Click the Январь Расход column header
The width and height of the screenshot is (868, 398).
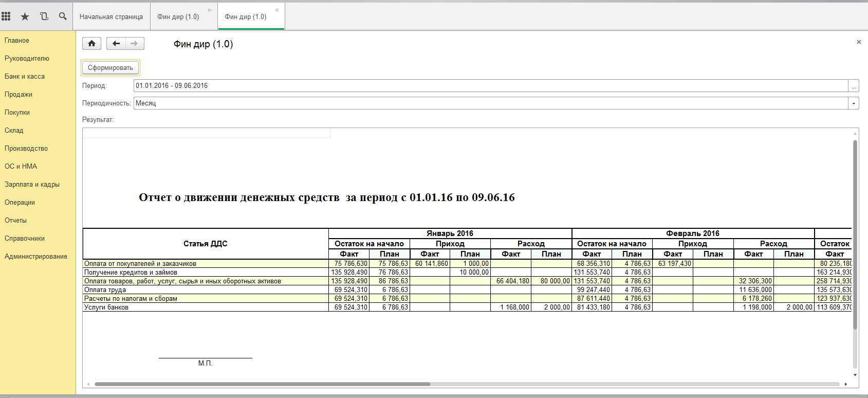click(531, 244)
